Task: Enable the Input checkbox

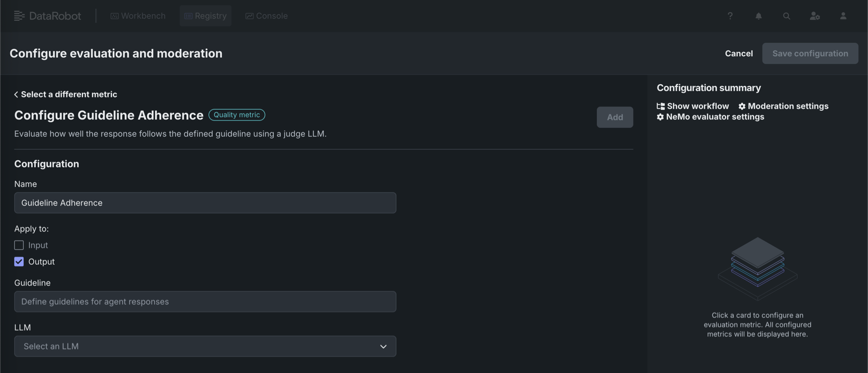Action: [x=19, y=245]
